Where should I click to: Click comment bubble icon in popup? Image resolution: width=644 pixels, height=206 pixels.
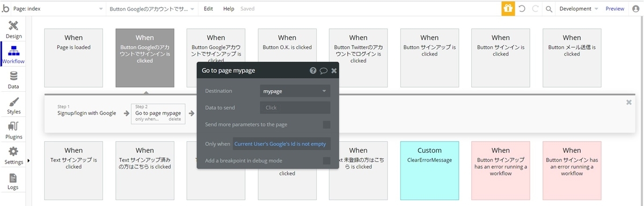(324, 70)
